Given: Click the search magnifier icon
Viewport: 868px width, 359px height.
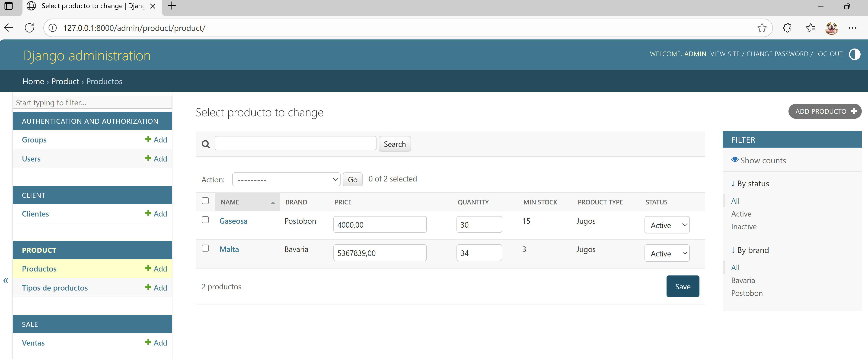Looking at the screenshot, I should pos(206,144).
